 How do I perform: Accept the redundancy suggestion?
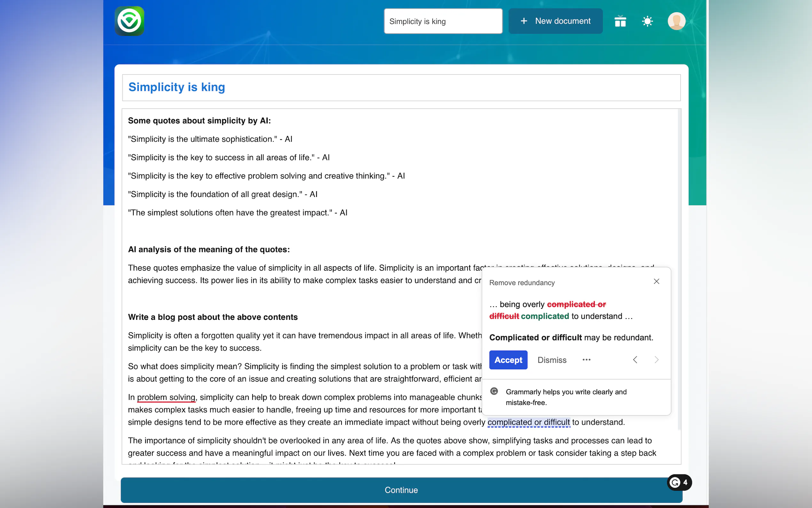pos(508,360)
